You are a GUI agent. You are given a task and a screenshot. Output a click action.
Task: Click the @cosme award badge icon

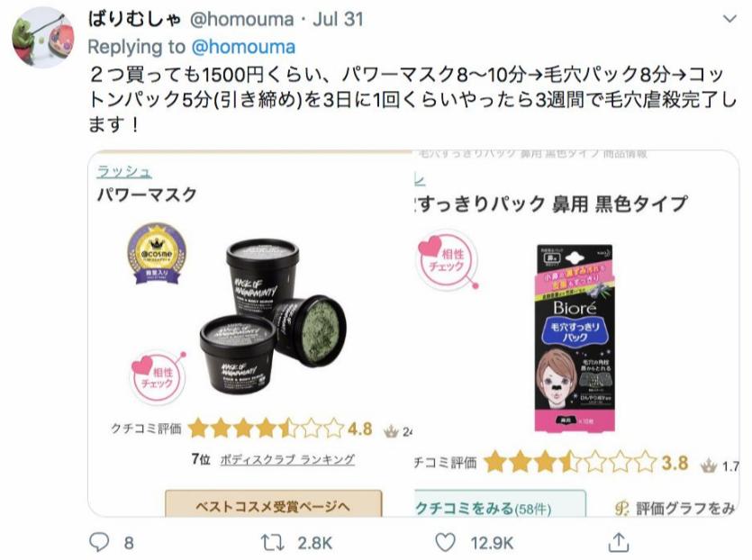157,253
